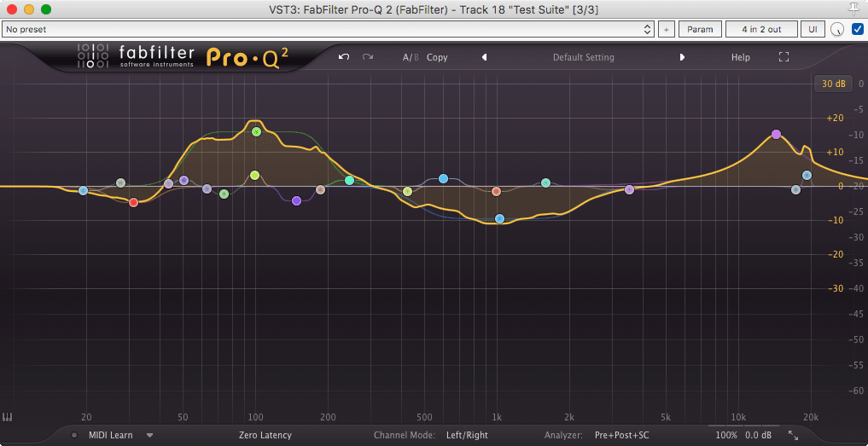868x446 pixels.
Task: Open the No preset combo box
Action: pos(329,29)
